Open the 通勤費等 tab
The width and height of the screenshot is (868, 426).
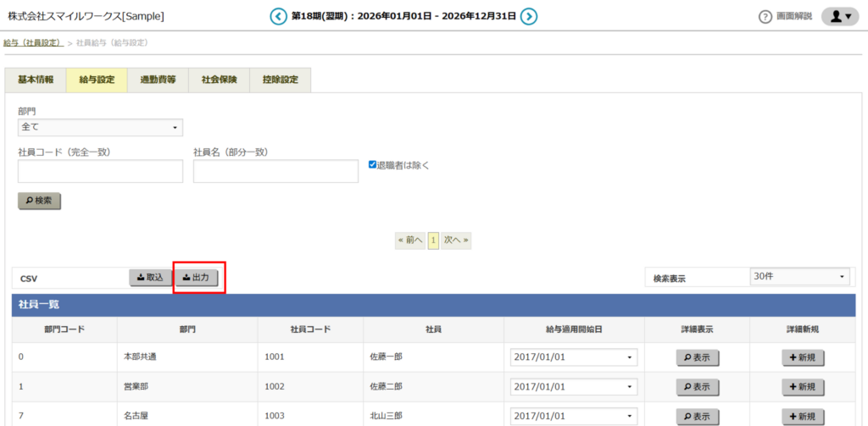pyautogui.click(x=158, y=80)
